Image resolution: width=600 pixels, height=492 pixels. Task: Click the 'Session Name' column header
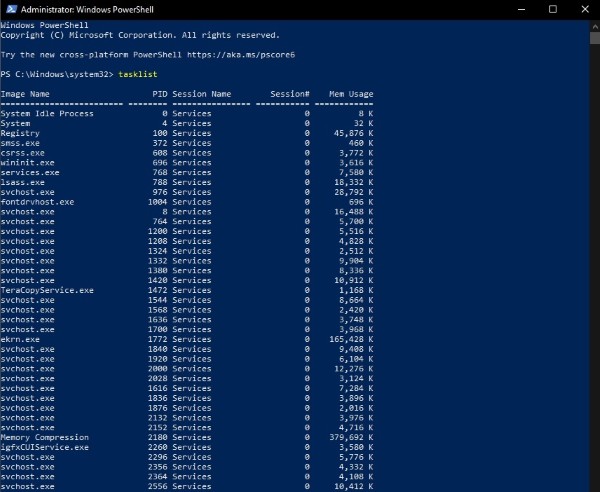point(202,94)
